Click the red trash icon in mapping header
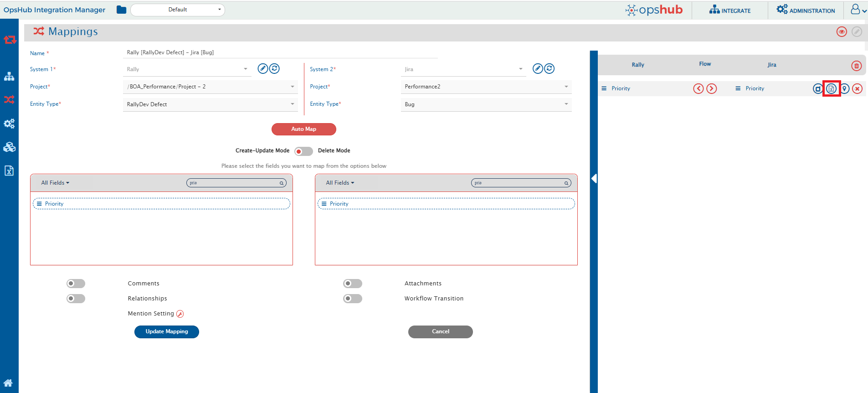868x393 pixels. (x=856, y=66)
